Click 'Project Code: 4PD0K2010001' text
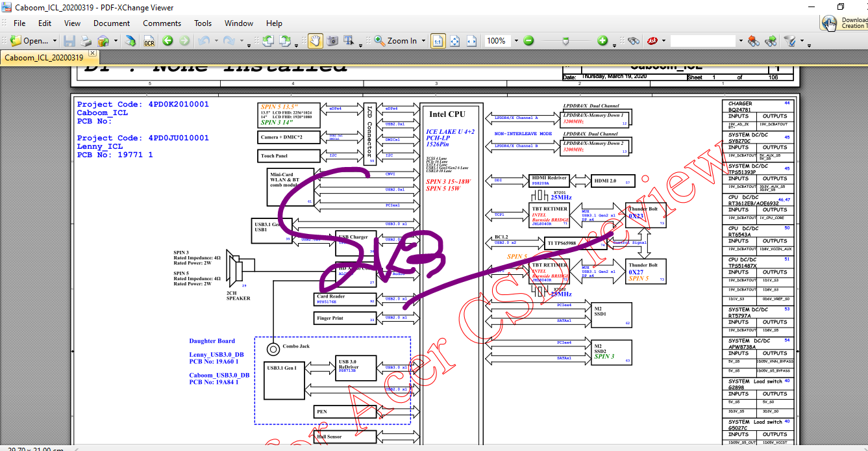The image size is (868, 451). tap(143, 104)
